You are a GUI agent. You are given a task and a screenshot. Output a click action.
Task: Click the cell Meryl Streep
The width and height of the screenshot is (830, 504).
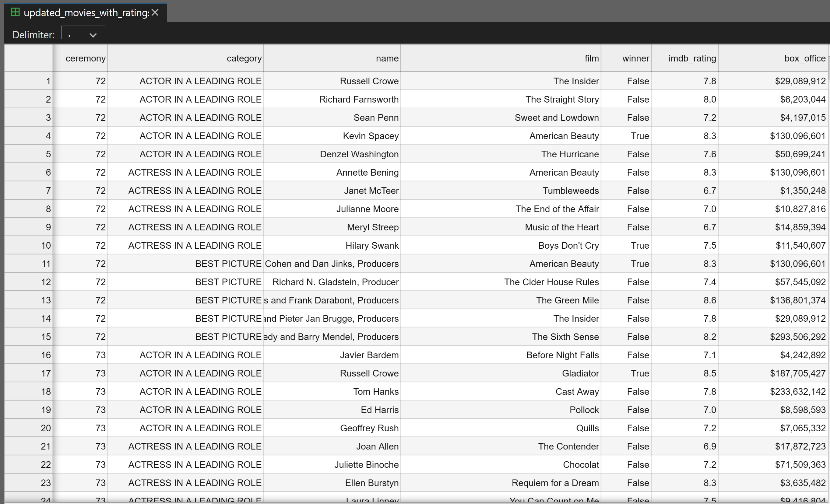click(332, 227)
